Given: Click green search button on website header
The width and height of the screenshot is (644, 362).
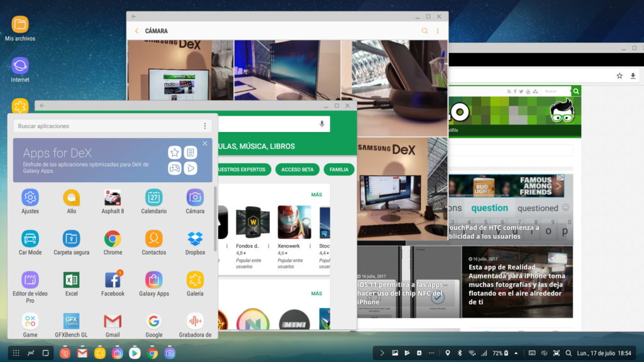Looking at the screenshot, I should click(x=576, y=91).
